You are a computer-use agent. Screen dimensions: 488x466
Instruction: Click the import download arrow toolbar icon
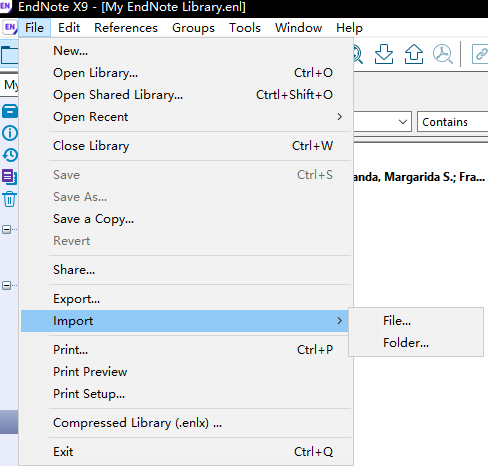coord(384,54)
